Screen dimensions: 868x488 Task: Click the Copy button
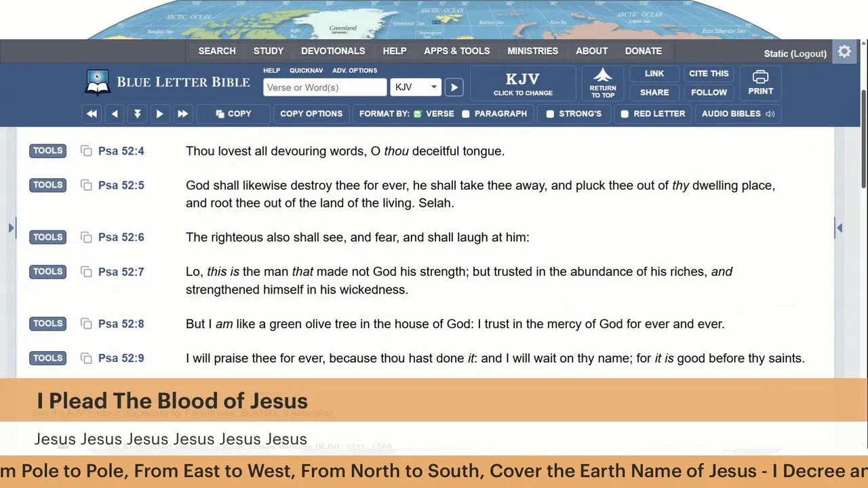233,114
